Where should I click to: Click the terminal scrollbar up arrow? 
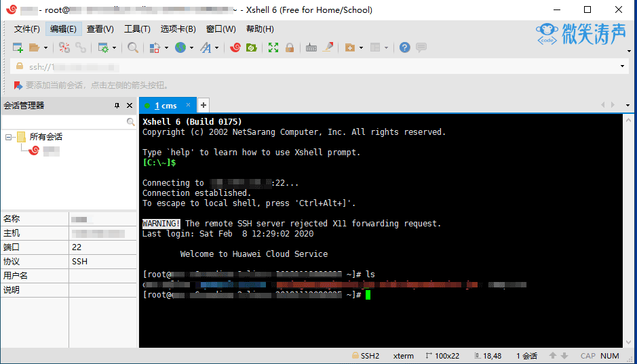click(628, 121)
